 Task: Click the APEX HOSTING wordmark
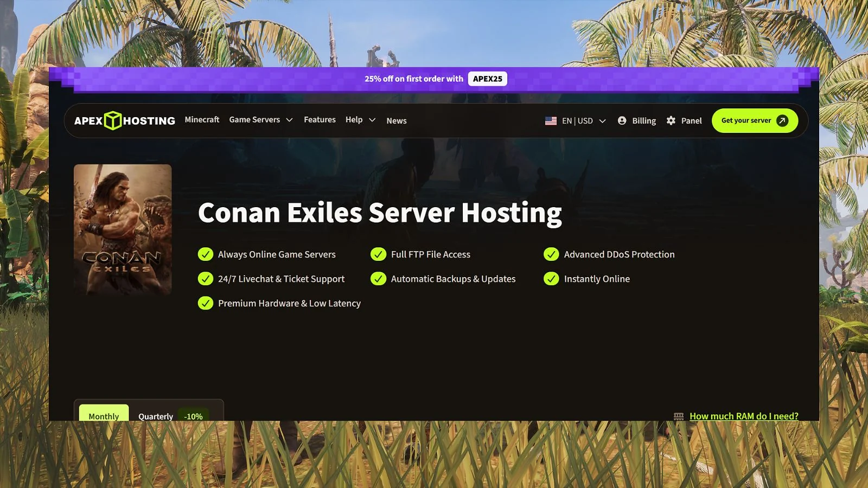pyautogui.click(x=125, y=120)
